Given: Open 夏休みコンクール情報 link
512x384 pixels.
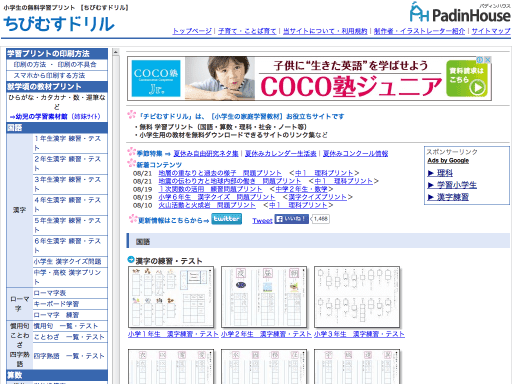Looking at the screenshot, I should point(355,153).
